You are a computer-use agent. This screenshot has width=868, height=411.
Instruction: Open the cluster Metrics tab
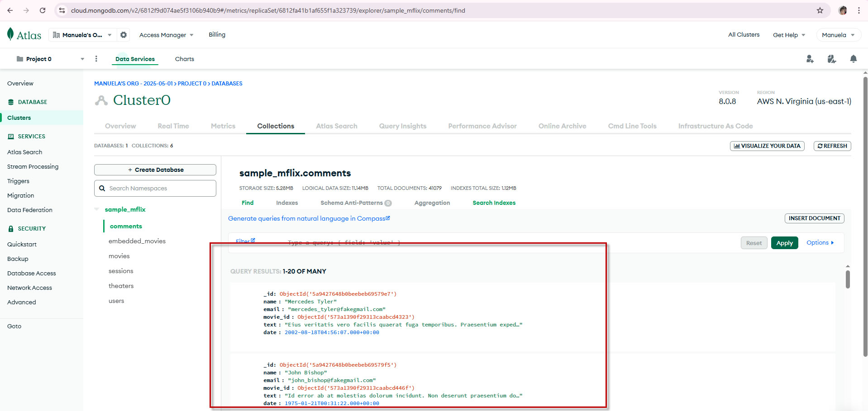point(223,126)
